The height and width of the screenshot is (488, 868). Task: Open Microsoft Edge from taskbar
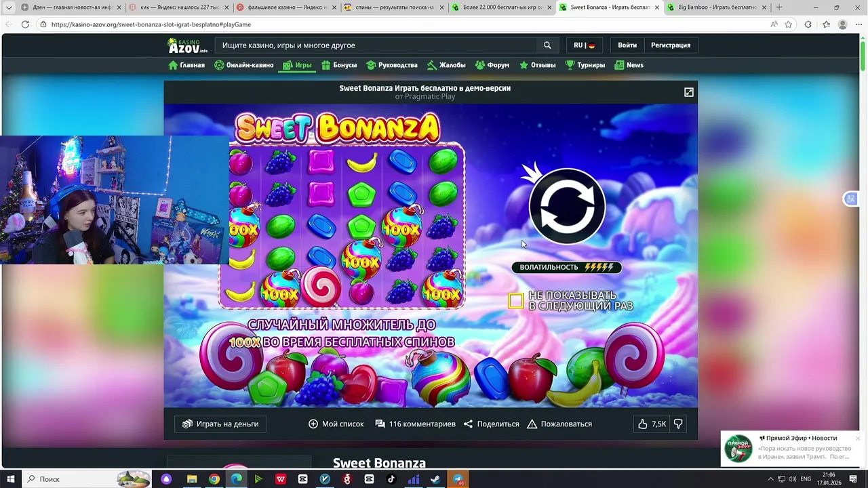[x=236, y=479]
